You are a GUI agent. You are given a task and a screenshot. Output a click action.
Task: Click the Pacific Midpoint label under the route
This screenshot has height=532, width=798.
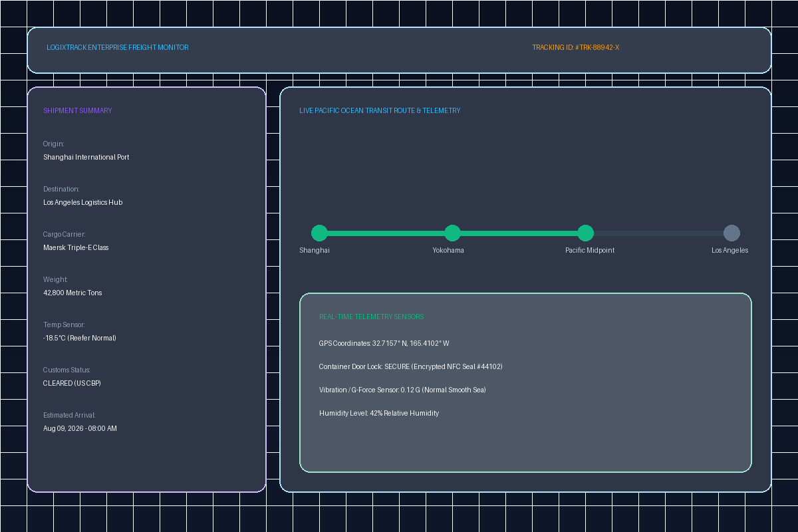590,250
